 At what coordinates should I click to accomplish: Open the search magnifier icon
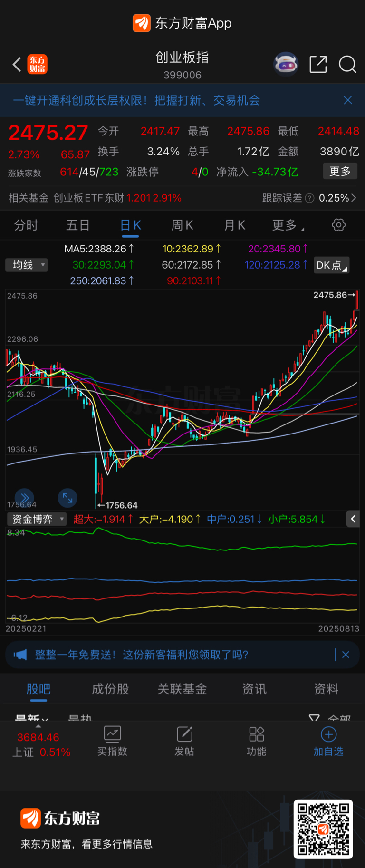(347, 64)
